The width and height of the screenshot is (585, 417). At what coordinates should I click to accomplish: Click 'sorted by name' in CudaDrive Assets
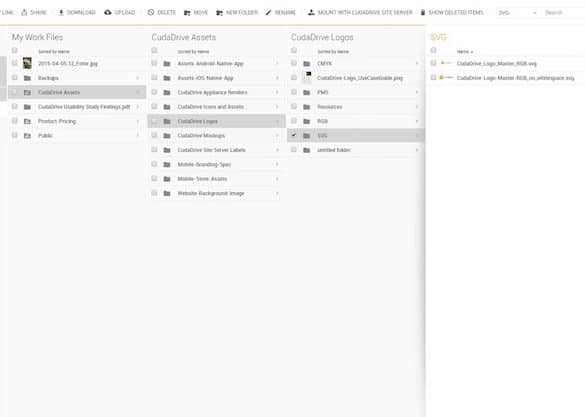193,51
